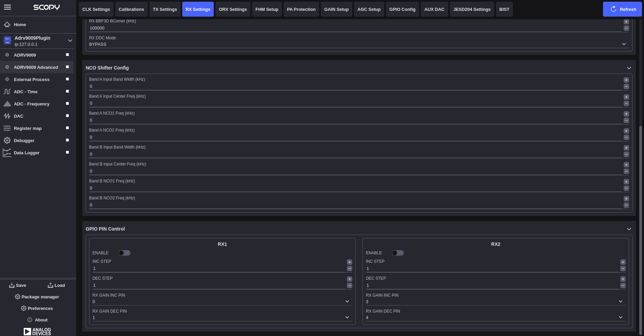The width and height of the screenshot is (644, 336).
Task: Open the Data Logger tool
Action: [26, 153]
